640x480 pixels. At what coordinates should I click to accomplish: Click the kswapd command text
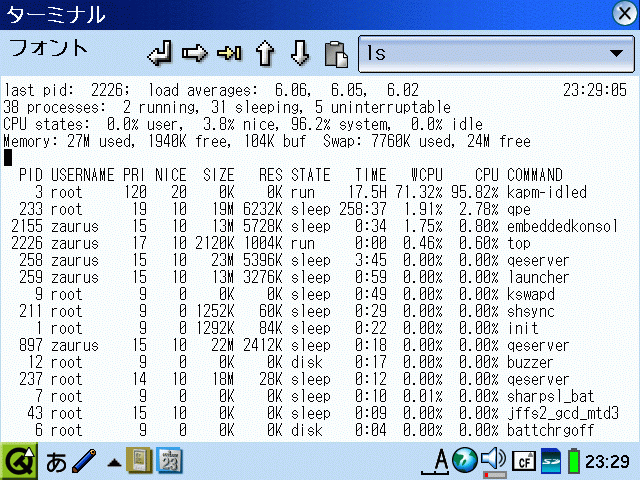531,294
